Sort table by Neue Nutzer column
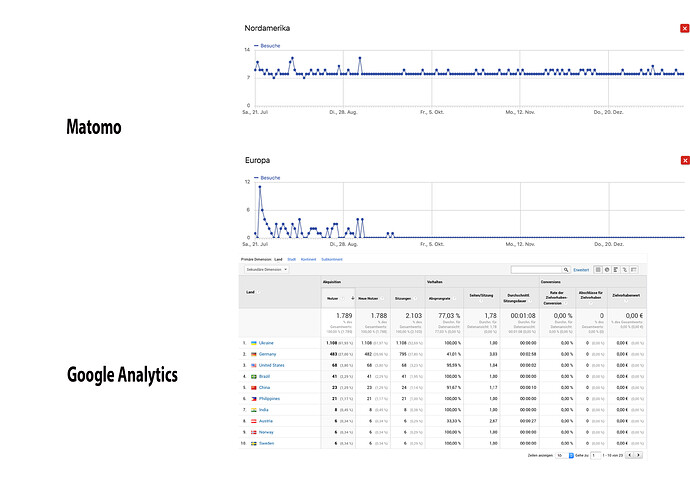This screenshot has width=690, height=487. [x=368, y=298]
